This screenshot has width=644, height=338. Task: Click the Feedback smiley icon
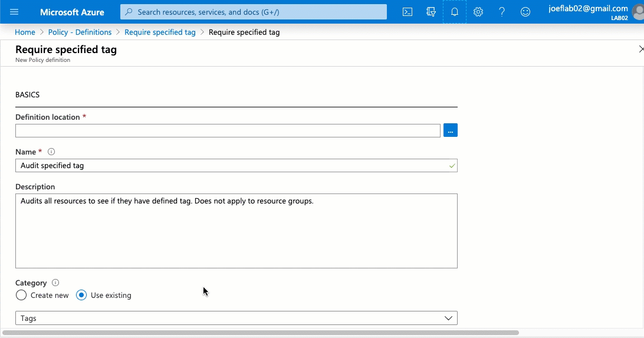click(525, 12)
